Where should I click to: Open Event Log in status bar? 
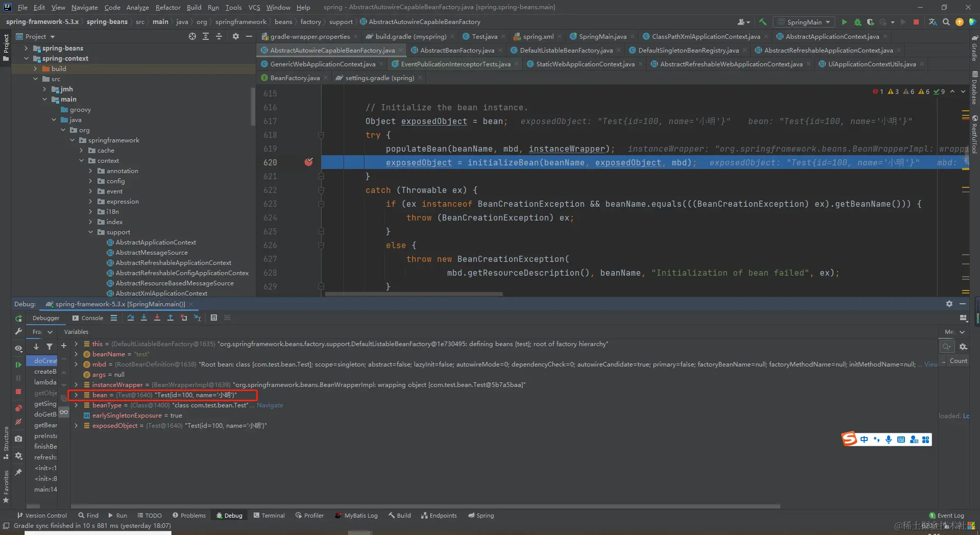pyautogui.click(x=947, y=516)
